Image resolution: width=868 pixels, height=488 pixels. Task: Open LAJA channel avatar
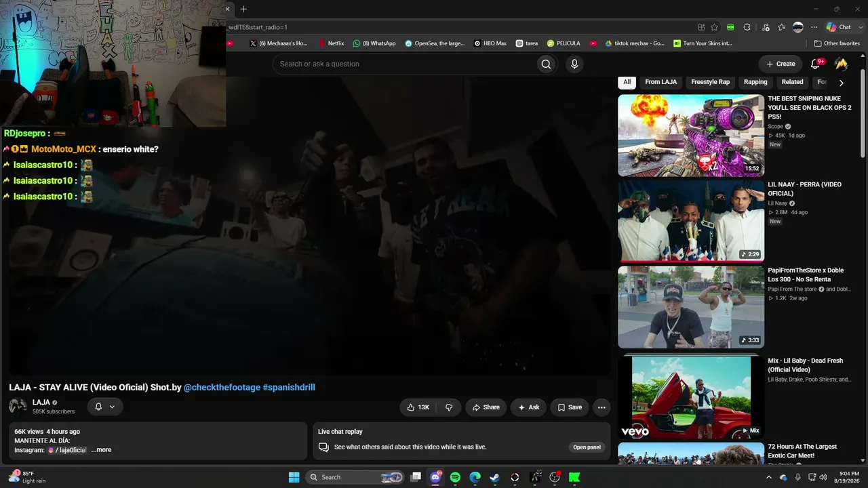coord(18,407)
